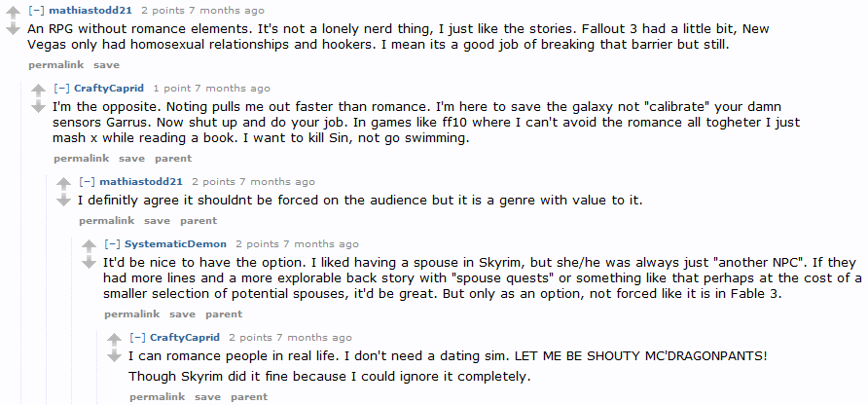This screenshot has height=405, width=868.
Task: Save the "dating sim" comment
Action: click(x=207, y=397)
